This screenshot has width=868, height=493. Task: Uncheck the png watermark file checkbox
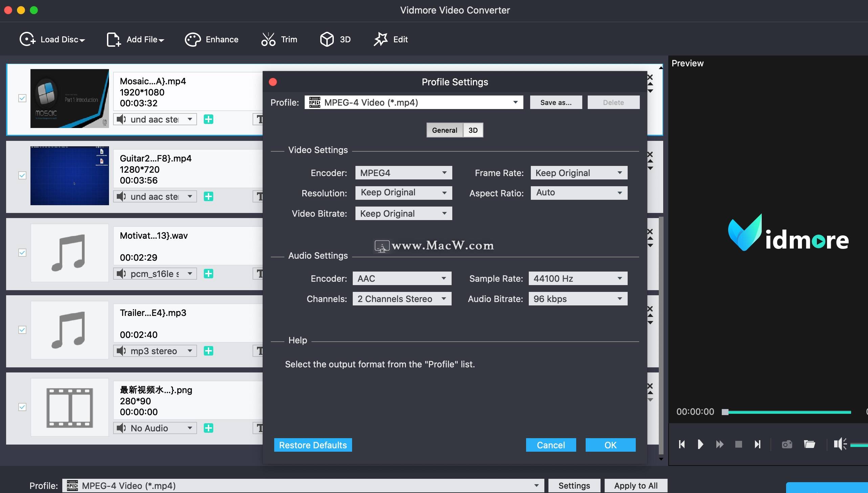click(22, 407)
